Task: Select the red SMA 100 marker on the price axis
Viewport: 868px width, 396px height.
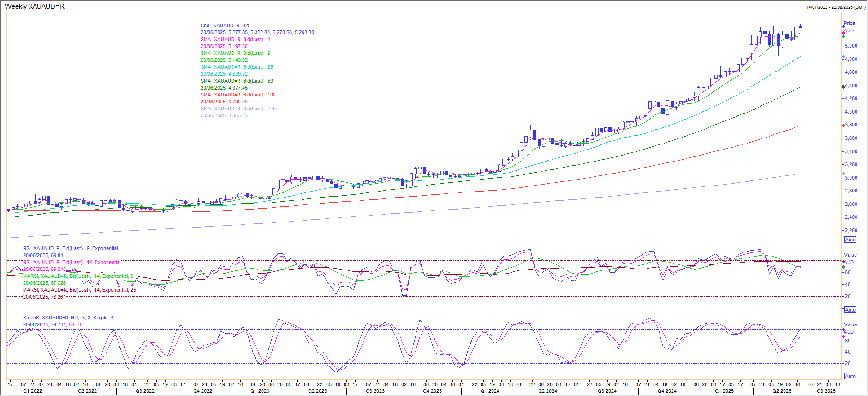Action: coord(844,126)
